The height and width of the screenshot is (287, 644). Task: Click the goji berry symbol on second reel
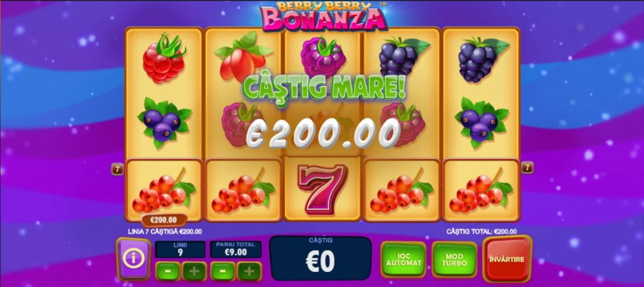(x=243, y=57)
